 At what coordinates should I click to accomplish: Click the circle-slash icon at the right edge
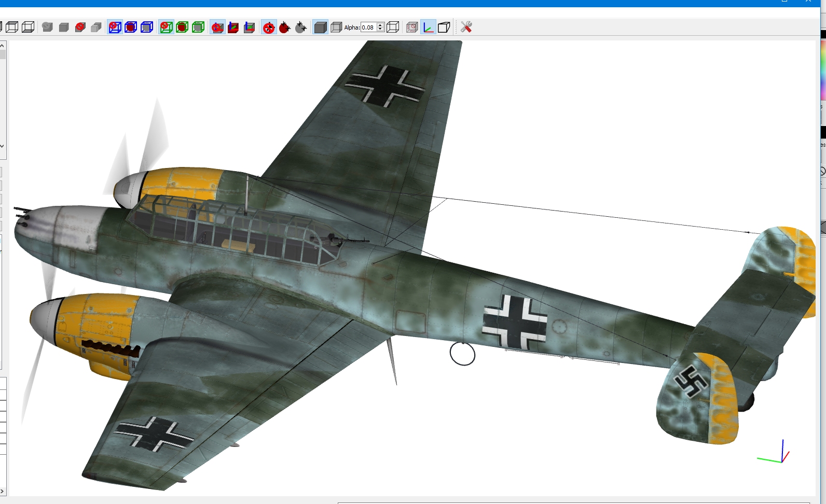tap(823, 172)
